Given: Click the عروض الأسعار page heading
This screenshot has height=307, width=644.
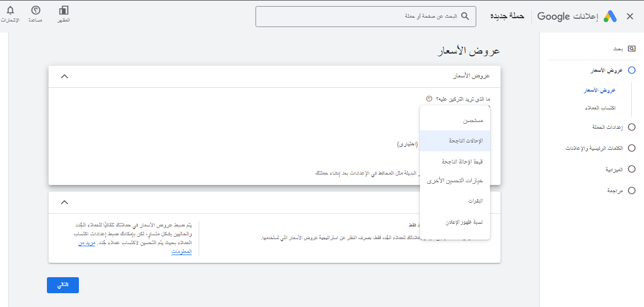Looking at the screenshot, I should coord(469,51).
